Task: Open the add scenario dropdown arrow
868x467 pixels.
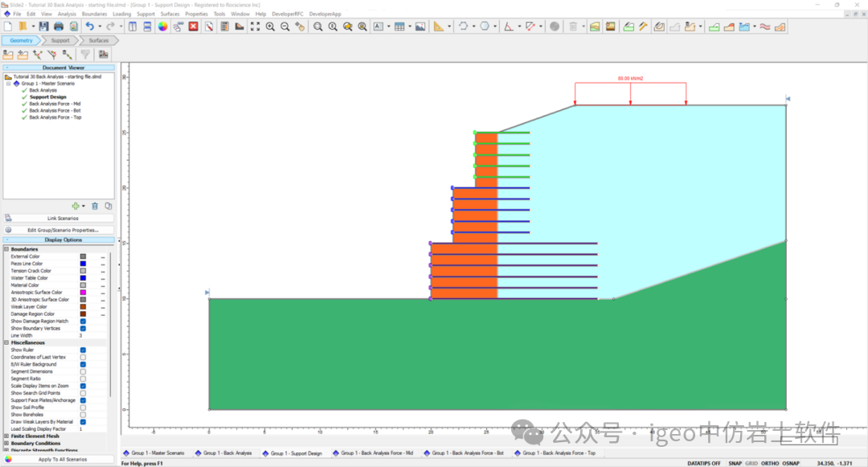Action: [x=83, y=207]
